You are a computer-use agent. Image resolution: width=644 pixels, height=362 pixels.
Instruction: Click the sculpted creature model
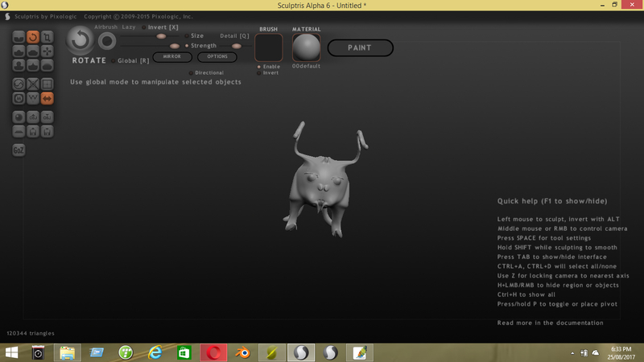click(324, 179)
